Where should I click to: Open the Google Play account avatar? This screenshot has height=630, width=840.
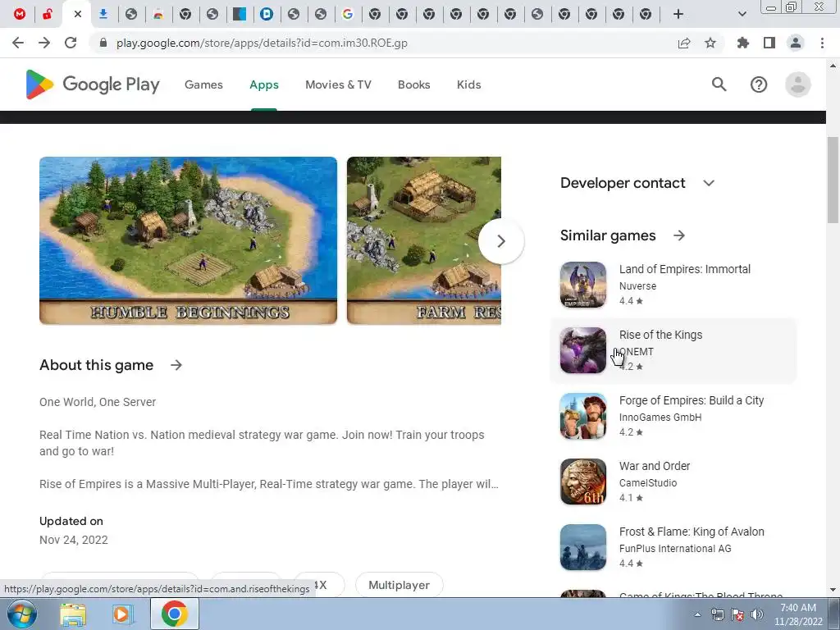[x=797, y=84]
